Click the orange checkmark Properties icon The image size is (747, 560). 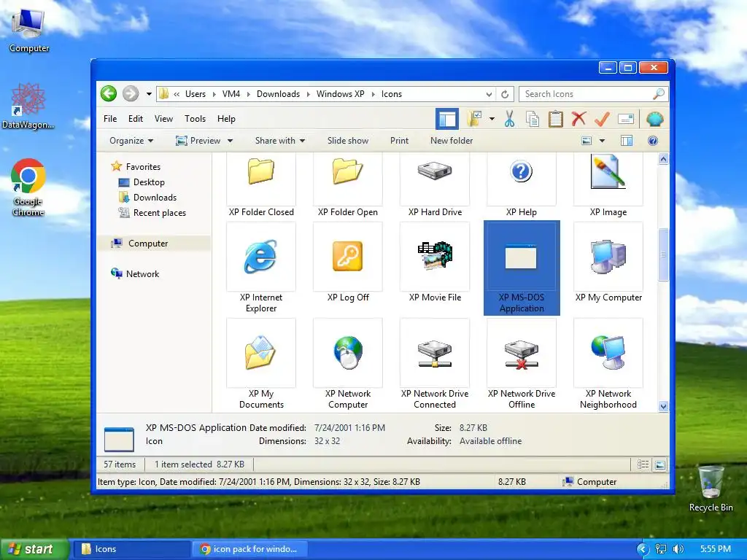(602, 119)
